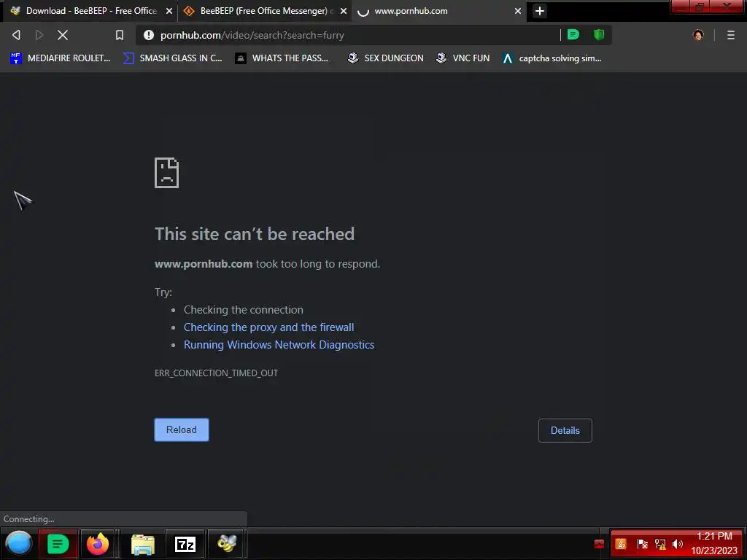Screen dimensions: 747x560
Task: Click the Java tray icon
Action: coord(621,544)
